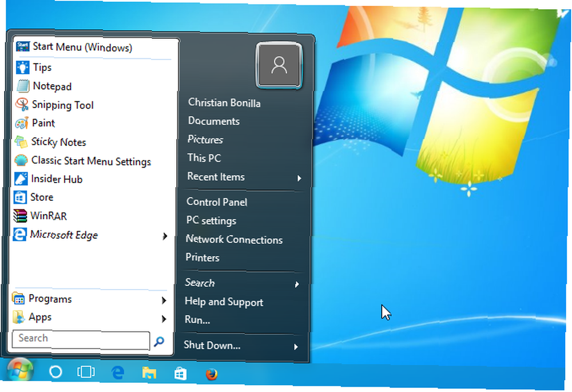Image resolution: width=572 pixels, height=392 pixels.
Task: Launch Edge from the taskbar
Action: (x=118, y=373)
